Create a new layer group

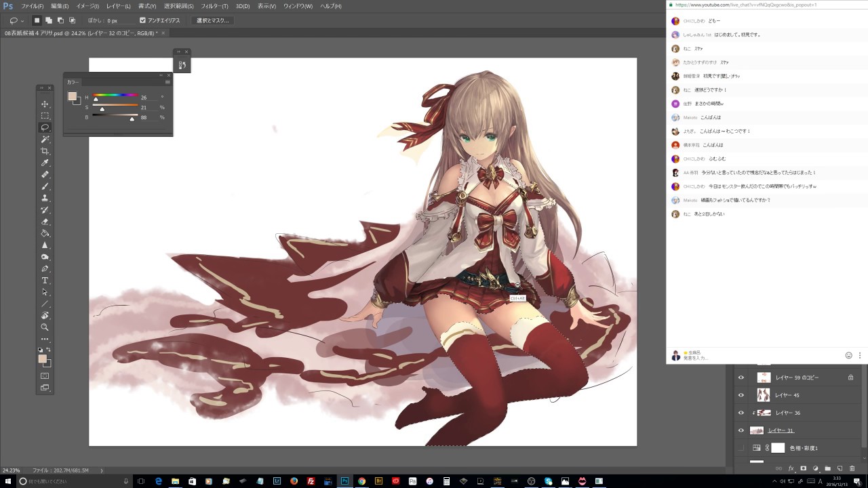[x=827, y=468]
